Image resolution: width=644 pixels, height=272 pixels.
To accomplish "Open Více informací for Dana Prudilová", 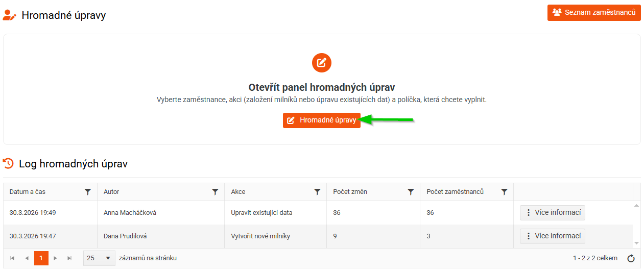I will [x=552, y=236].
